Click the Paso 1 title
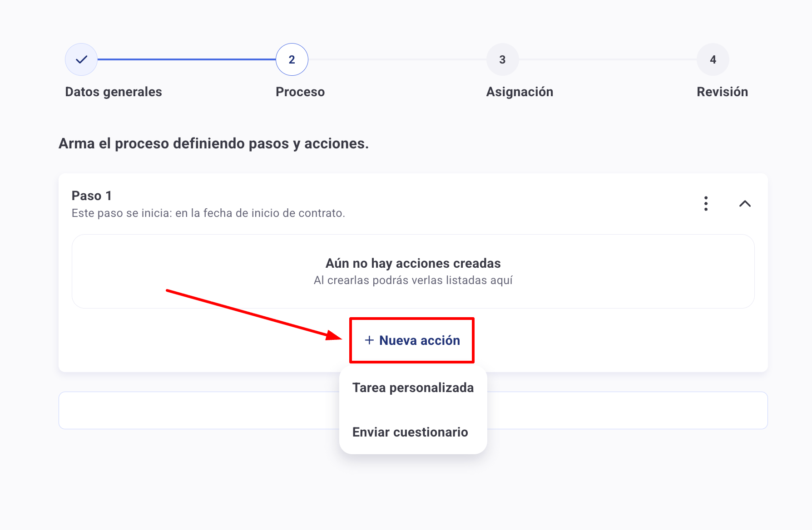Screen dimensions: 812x530 pyautogui.click(x=92, y=196)
